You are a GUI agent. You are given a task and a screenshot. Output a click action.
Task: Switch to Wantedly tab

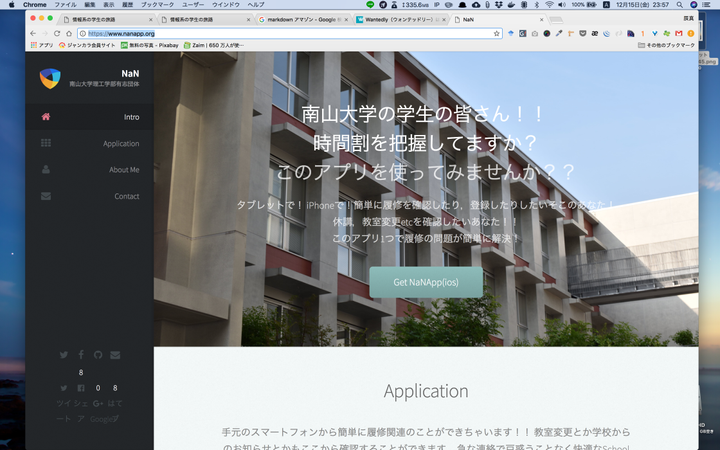click(401, 20)
